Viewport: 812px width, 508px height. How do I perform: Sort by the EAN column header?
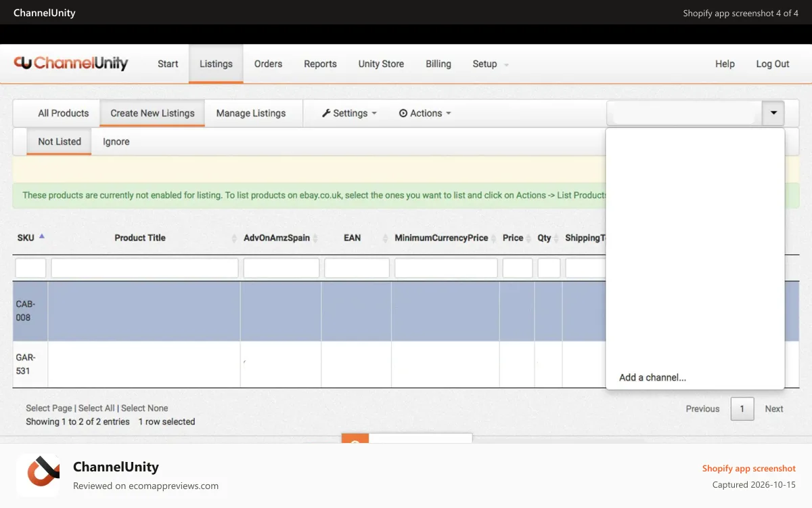pyautogui.click(x=352, y=238)
